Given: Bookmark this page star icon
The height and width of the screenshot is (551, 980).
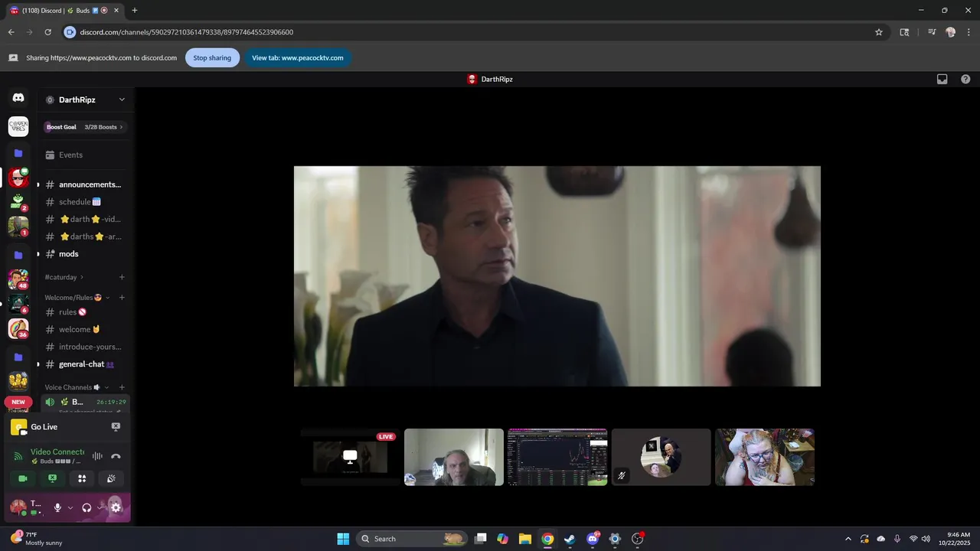Looking at the screenshot, I should pos(879,32).
